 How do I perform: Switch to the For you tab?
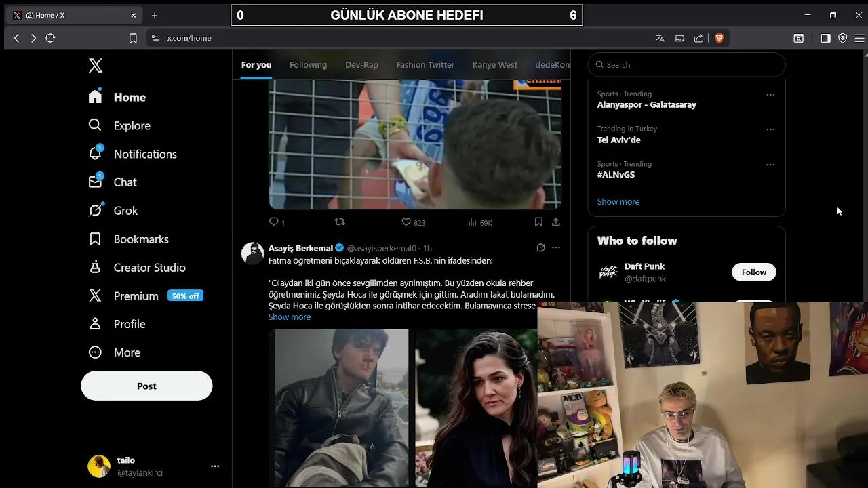(256, 65)
